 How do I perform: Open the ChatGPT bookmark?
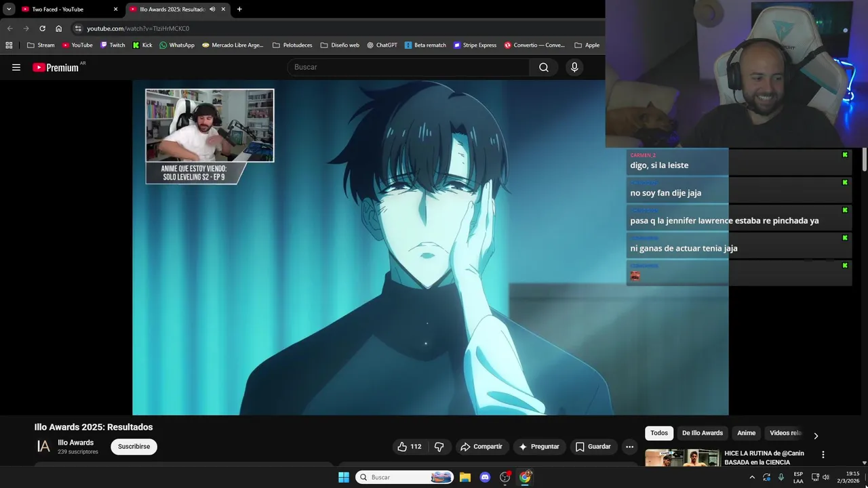(x=382, y=45)
